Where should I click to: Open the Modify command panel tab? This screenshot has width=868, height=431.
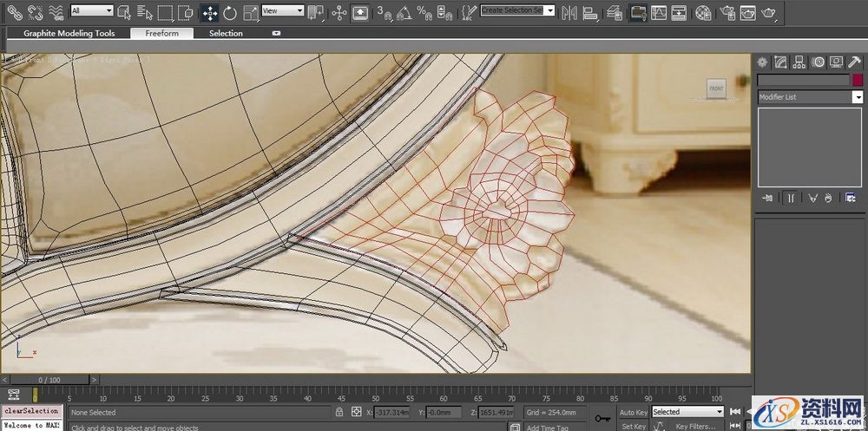click(x=780, y=62)
